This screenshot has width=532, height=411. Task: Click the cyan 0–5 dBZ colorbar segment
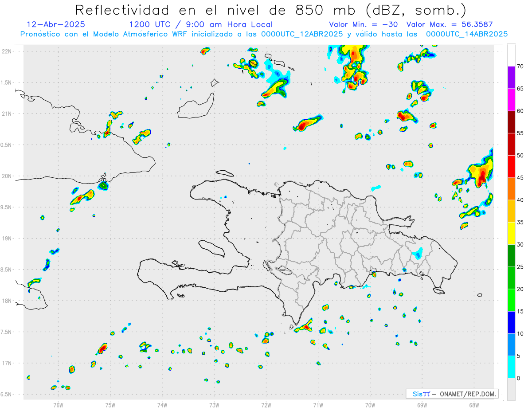[511, 367]
